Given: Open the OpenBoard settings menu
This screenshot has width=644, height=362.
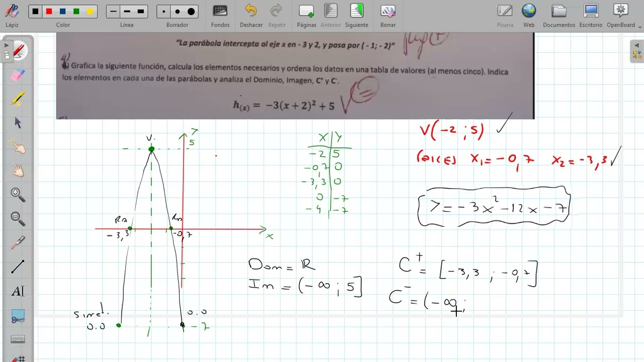Looking at the screenshot, I should pyautogui.click(x=621, y=15).
